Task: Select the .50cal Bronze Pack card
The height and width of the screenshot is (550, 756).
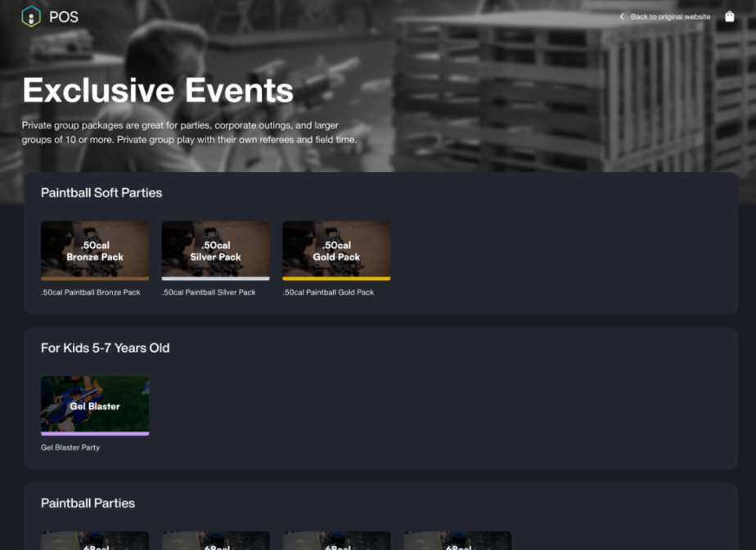Action: pyautogui.click(x=94, y=250)
